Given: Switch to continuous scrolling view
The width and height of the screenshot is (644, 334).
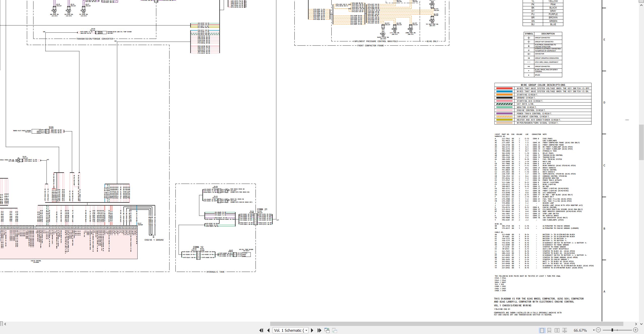Looking at the screenshot, I should click(x=549, y=330).
